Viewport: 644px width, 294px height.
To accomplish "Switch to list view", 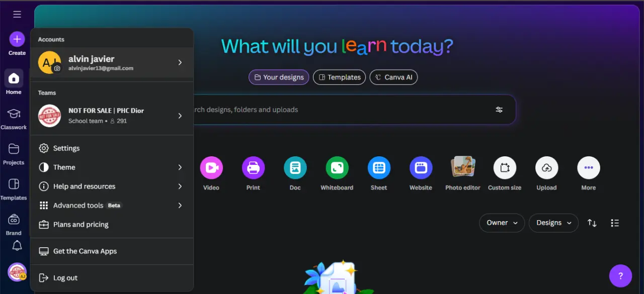I will pos(615,223).
